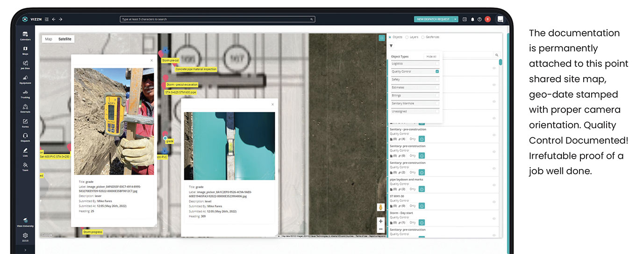Check the Sanitary Manhole object type
644x254 pixels.
tap(437, 103)
